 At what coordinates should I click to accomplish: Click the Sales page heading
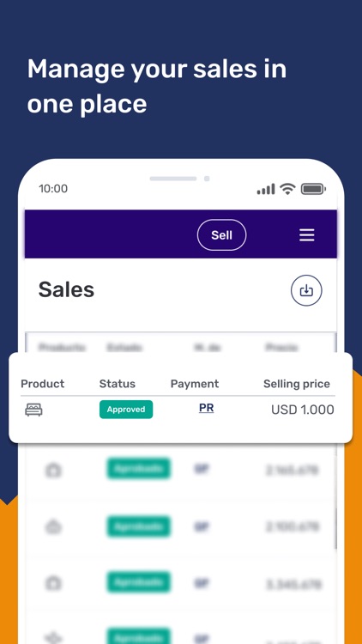67,289
